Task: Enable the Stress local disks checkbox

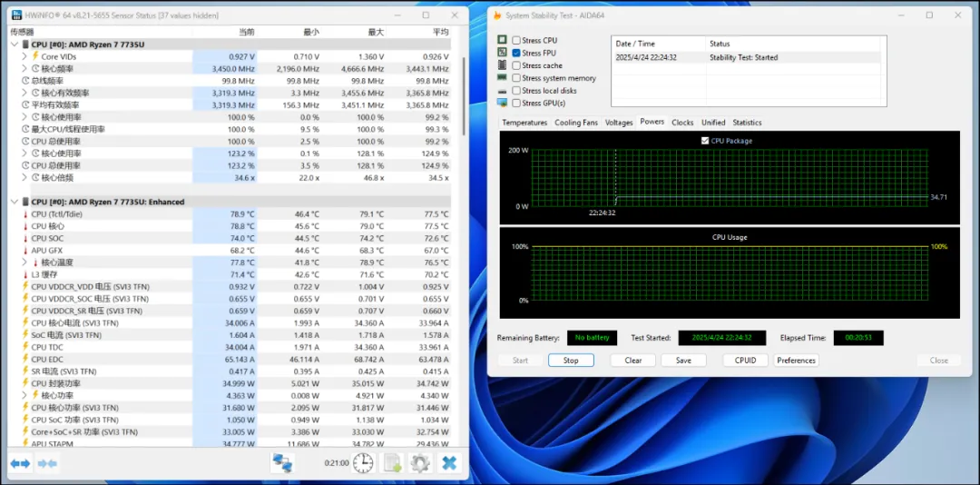Action: click(516, 90)
